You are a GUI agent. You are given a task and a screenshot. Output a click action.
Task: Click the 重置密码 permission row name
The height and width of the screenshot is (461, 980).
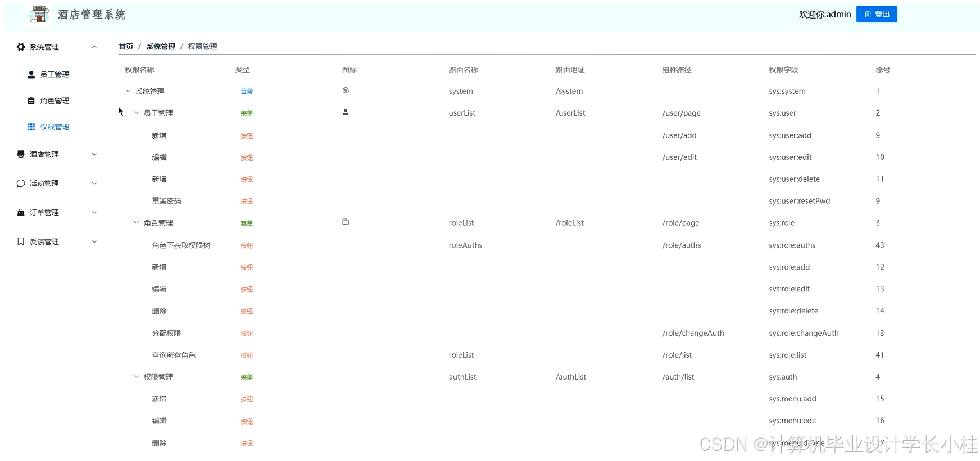click(166, 201)
